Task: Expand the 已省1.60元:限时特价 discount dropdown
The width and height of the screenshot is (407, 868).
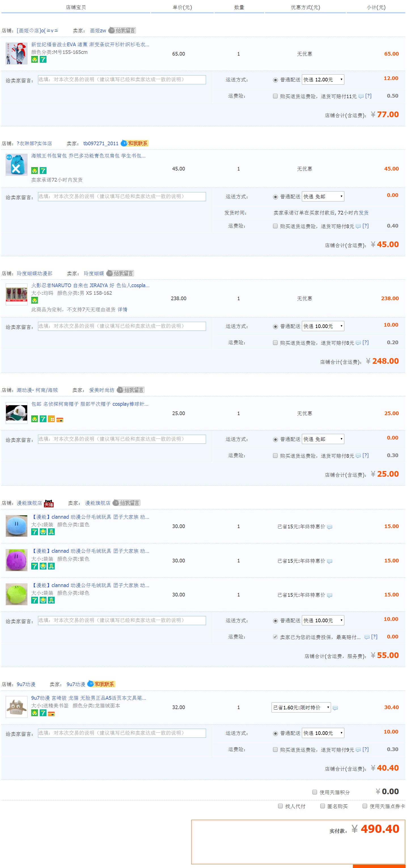Action: click(301, 707)
